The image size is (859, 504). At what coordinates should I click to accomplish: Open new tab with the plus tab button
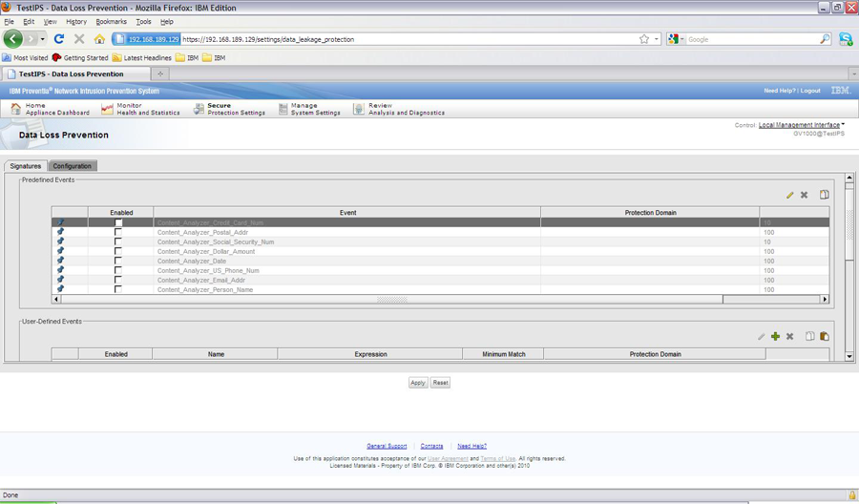pos(160,73)
